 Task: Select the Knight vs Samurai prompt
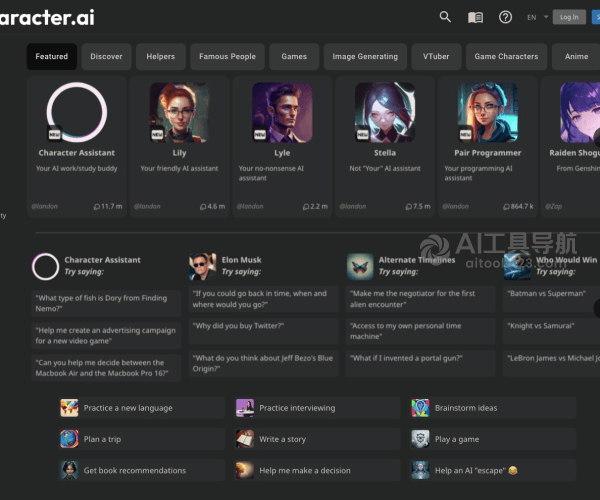[552, 331]
